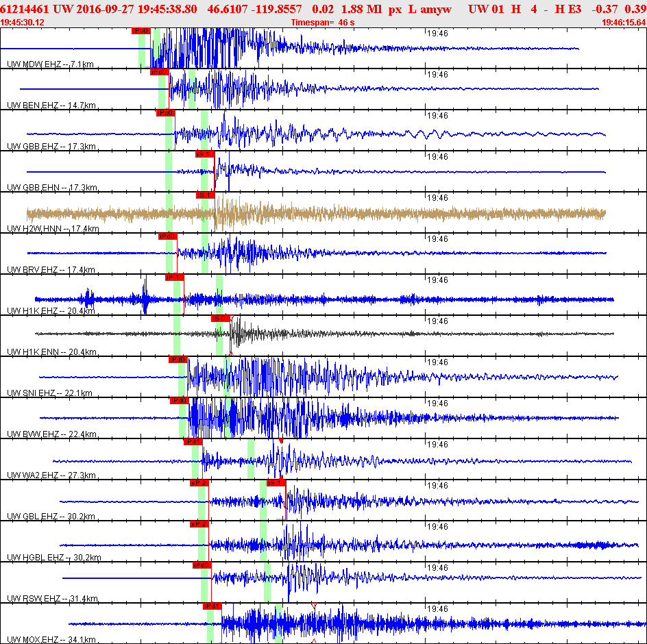
Task: Select the eP 2 pick on GBL EHZ
Action: (199, 483)
